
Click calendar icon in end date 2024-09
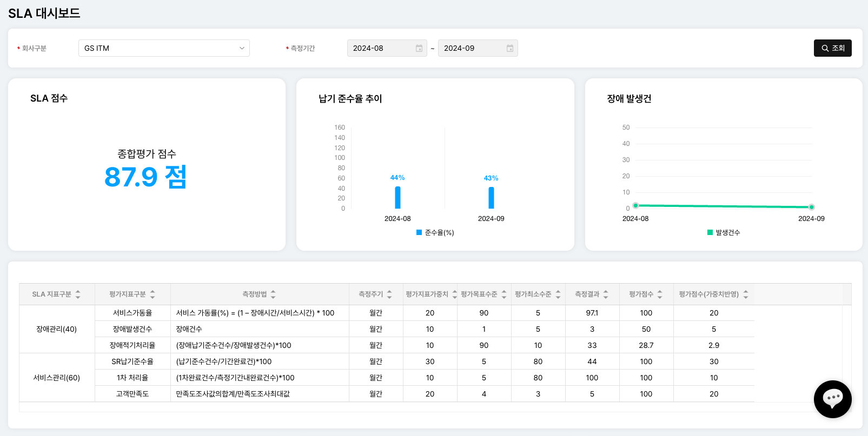click(510, 49)
